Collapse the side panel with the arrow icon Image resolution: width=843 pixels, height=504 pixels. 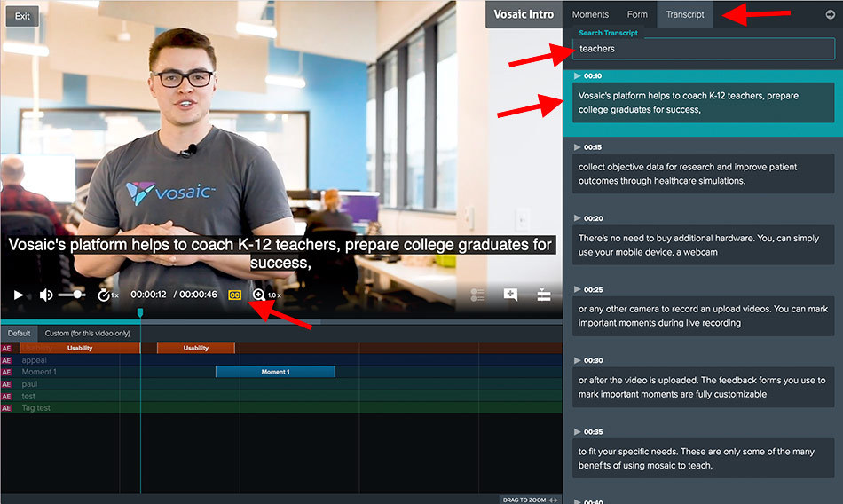point(830,14)
